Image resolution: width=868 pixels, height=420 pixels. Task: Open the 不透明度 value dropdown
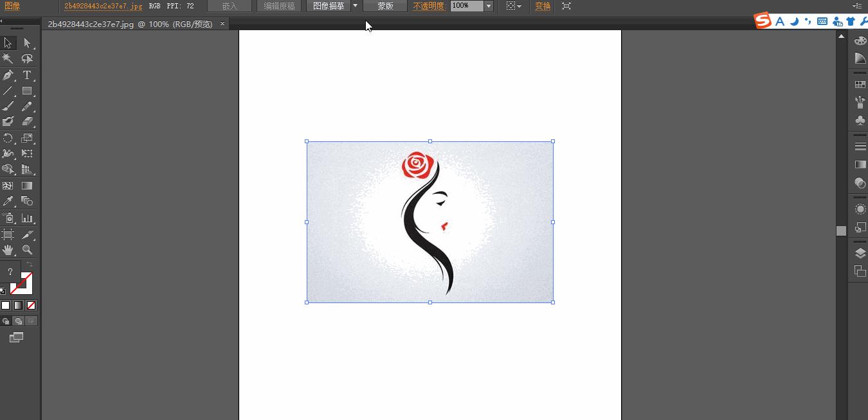tap(488, 6)
